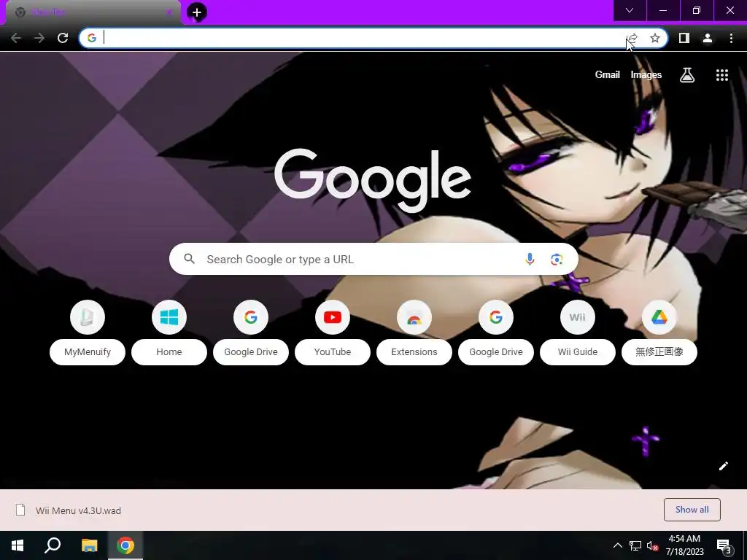747x560 pixels.
Task: Click the share this page icon
Action: pyautogui.click(x=632, y=38)
